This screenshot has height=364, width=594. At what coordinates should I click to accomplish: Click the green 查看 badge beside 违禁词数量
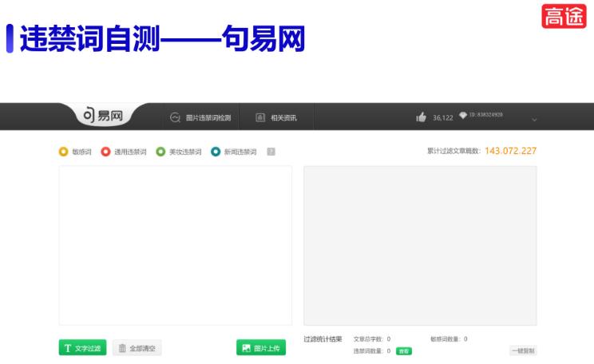[404, 351]
